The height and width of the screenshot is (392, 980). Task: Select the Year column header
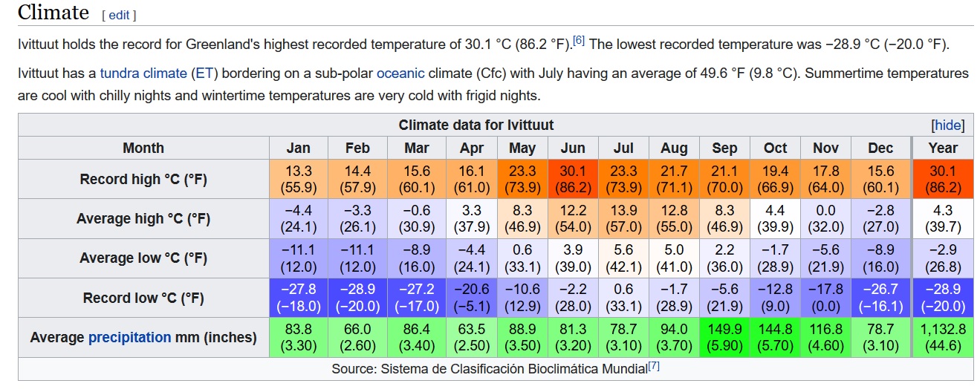[x=942, y=148]
